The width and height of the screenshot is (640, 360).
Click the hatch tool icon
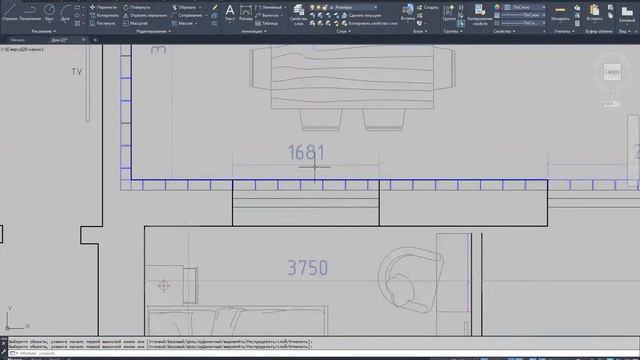pos(78,23)
